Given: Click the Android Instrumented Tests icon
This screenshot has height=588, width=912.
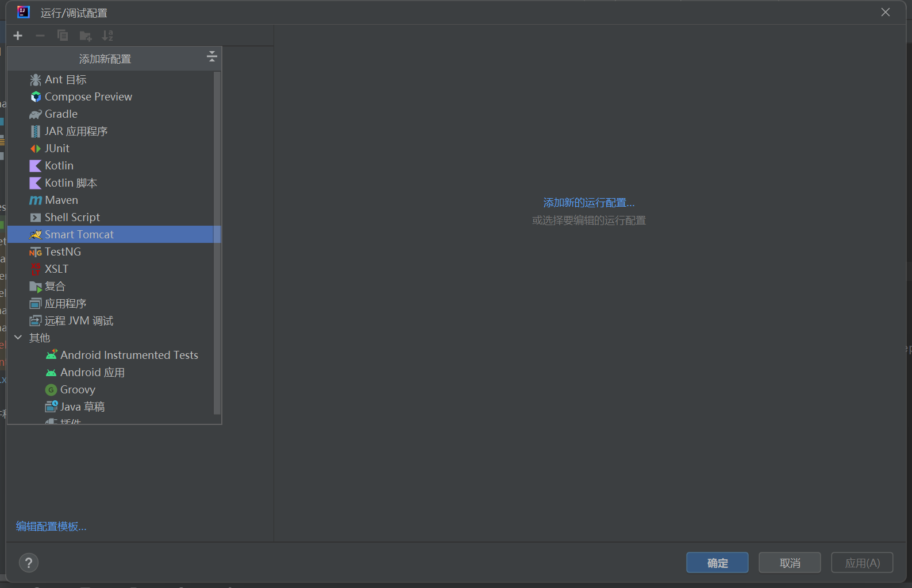Looking at the screenshot, I should 52,355.
